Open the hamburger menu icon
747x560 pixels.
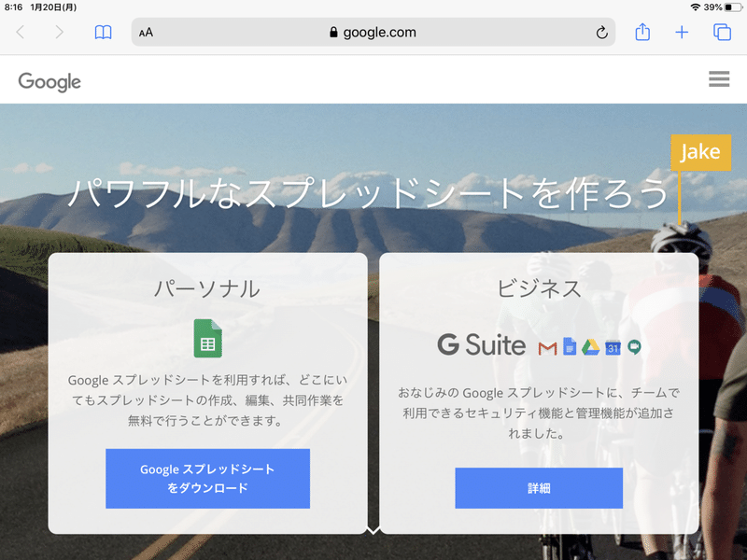(x=719, y=79)
